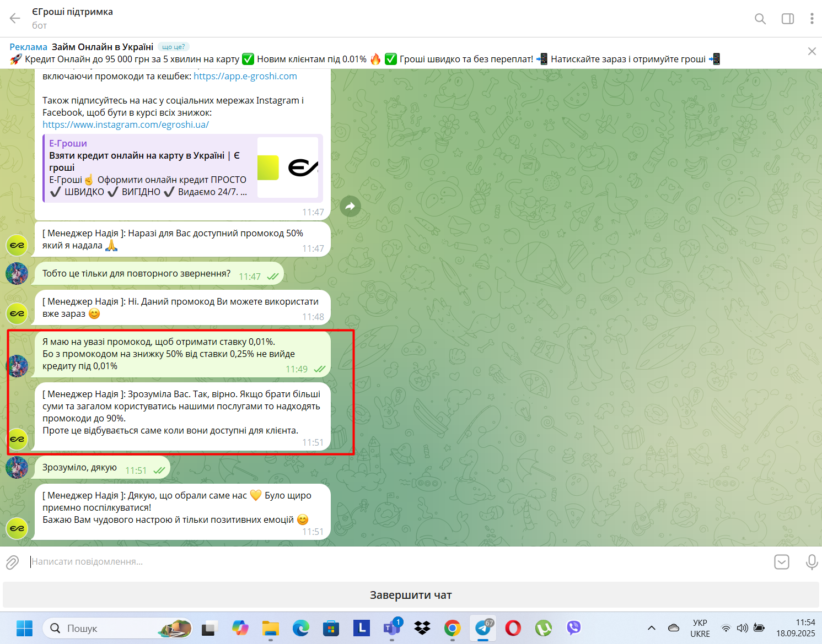Click bot avatar beside 'Дякую, що обрали' message
The image size is (822, 644).
coord(17,528)
